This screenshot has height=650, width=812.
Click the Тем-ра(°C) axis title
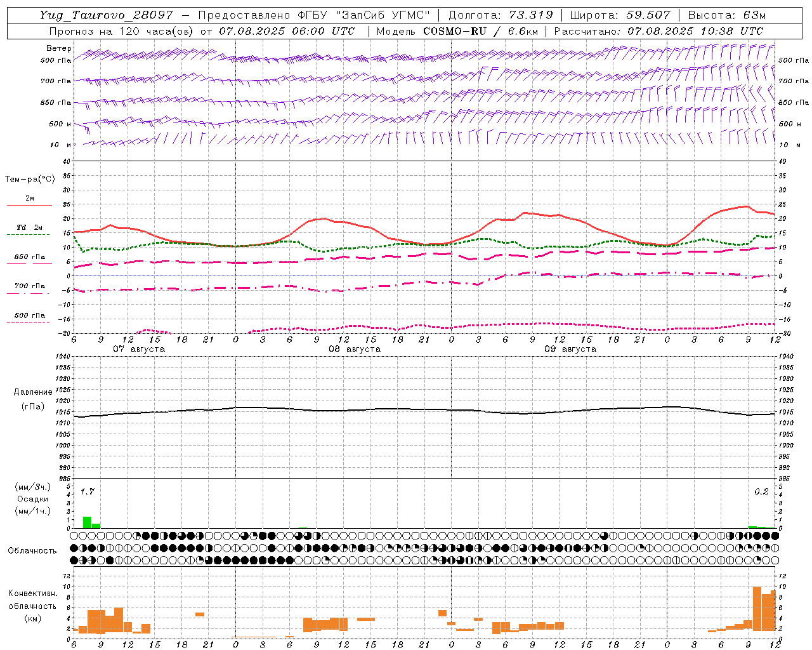pos(30,180)
